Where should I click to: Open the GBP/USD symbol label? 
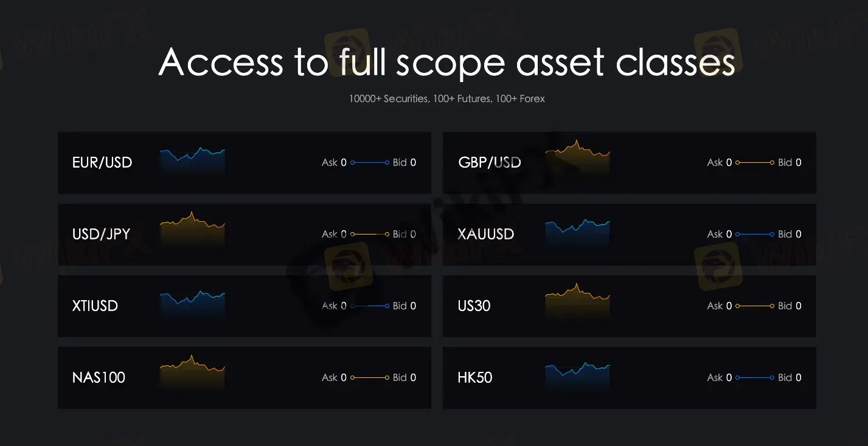point(490,163)
